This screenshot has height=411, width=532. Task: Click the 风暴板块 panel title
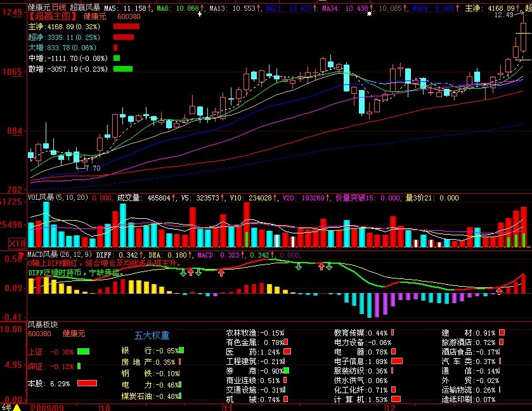coord(42,325)
